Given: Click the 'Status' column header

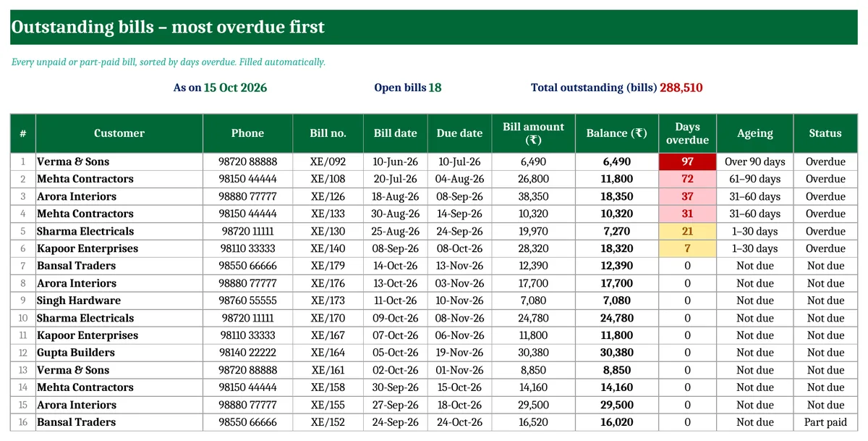Looking at the screenshot, I should tap(825, 133).
